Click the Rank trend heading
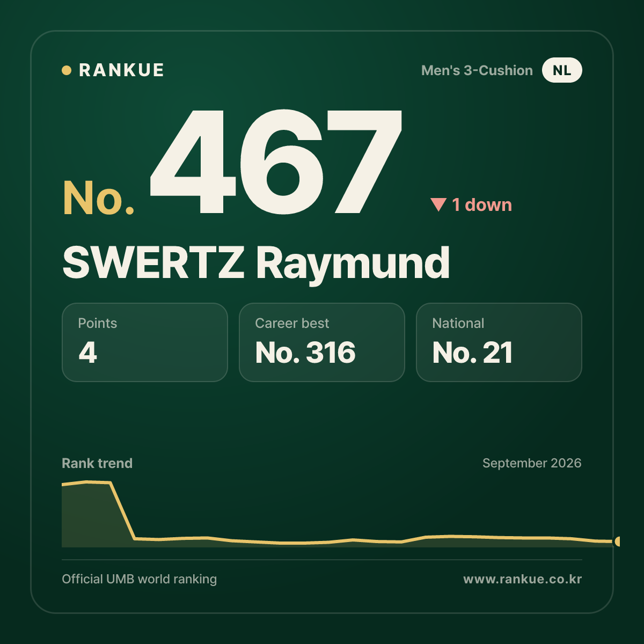 point(97,463)
